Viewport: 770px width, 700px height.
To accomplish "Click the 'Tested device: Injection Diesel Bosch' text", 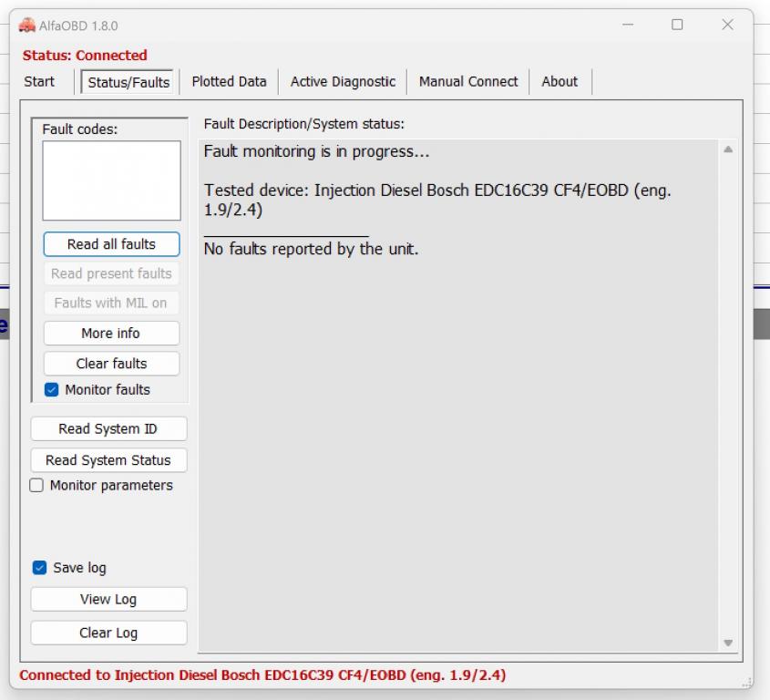I will (336, 190).
